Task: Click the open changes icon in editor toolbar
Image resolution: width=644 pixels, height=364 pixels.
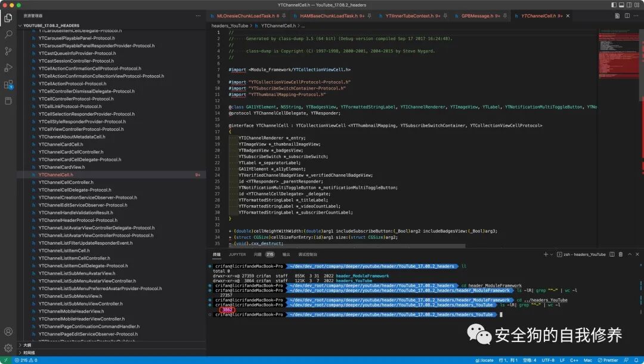Action: pyautogui.click(x=617, y=16)
